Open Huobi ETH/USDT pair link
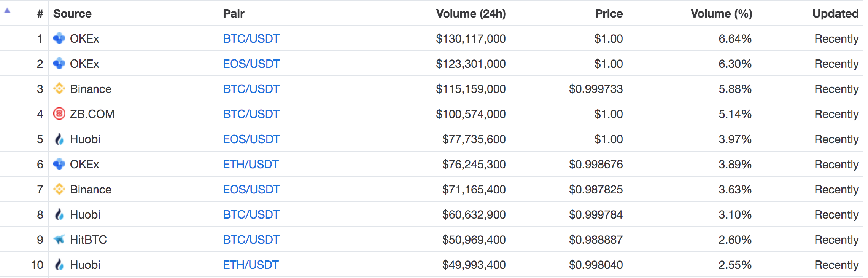868x278 pixels. 251,265
